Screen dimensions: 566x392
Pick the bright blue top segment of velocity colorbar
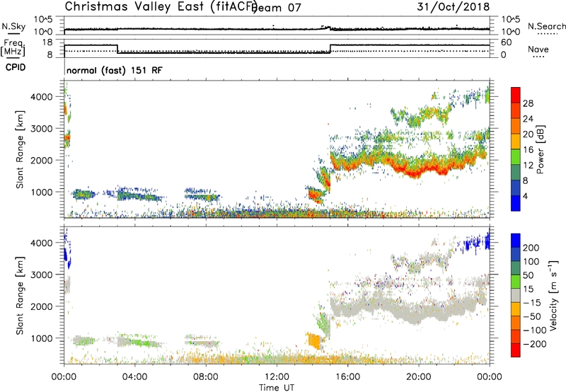[x=516, y=241]
